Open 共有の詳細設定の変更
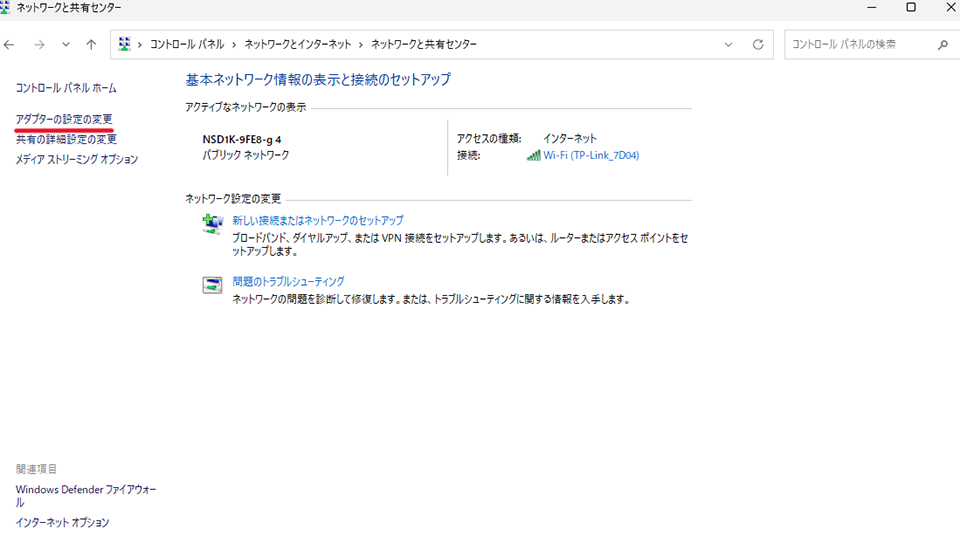960x536 pixels. (x=66, y=139)
